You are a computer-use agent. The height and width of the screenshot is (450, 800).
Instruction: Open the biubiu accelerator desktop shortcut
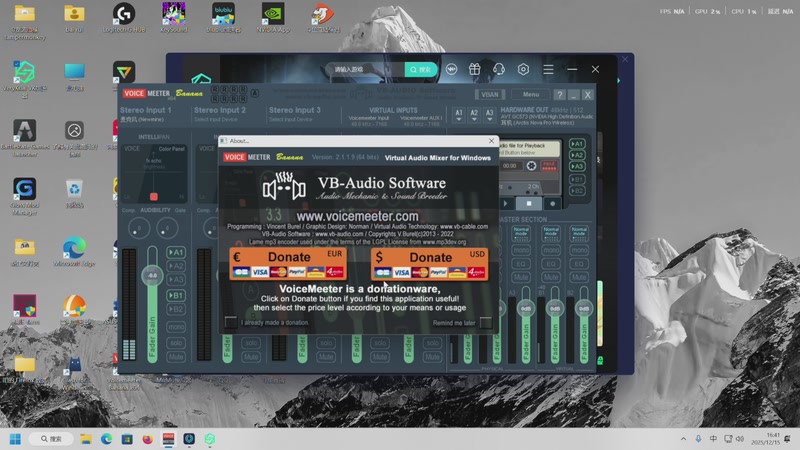[223, 18]
